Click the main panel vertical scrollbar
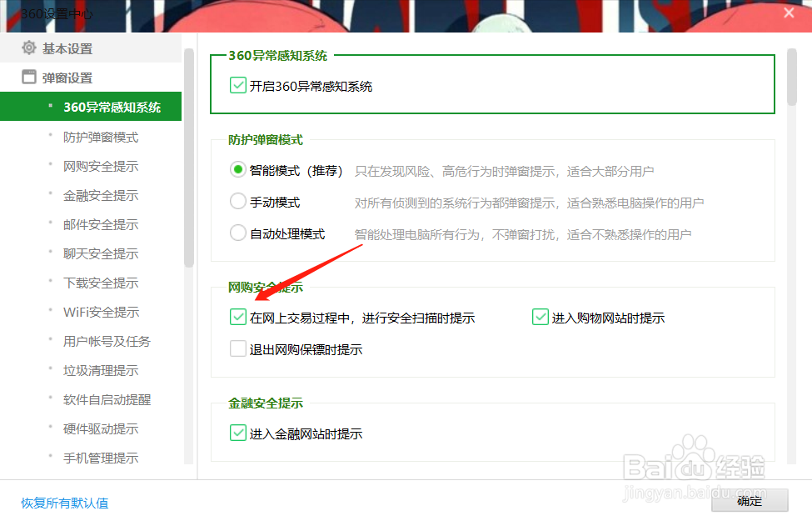The height and width of the screenshot is (521, 812). [791, 78]
